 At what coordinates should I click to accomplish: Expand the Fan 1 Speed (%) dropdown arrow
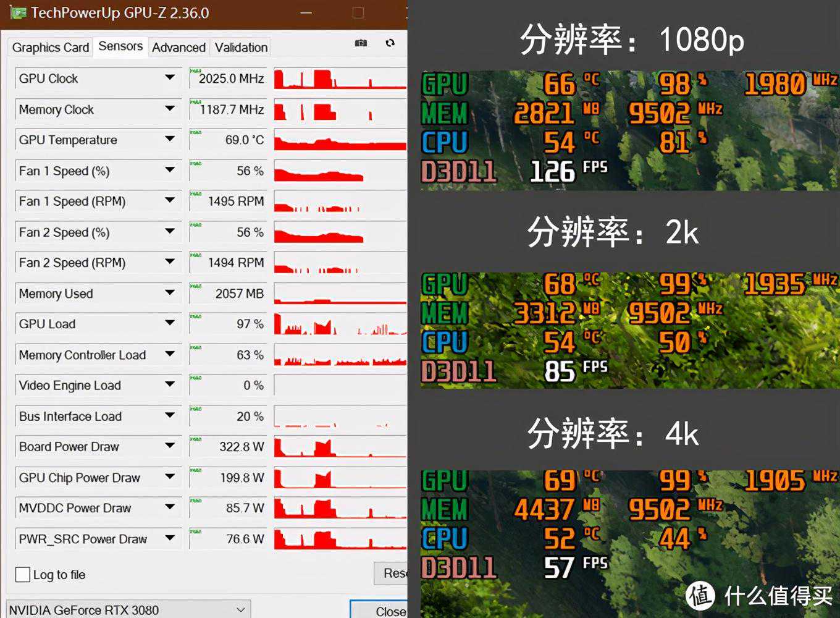(x=169, y=170)
